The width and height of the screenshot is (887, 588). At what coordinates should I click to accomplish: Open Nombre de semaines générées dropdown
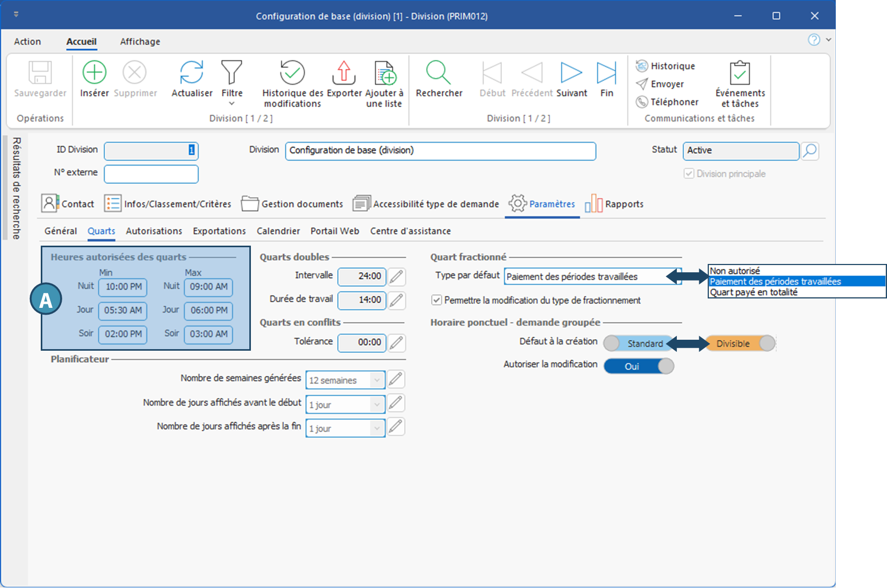click(376, 380)
